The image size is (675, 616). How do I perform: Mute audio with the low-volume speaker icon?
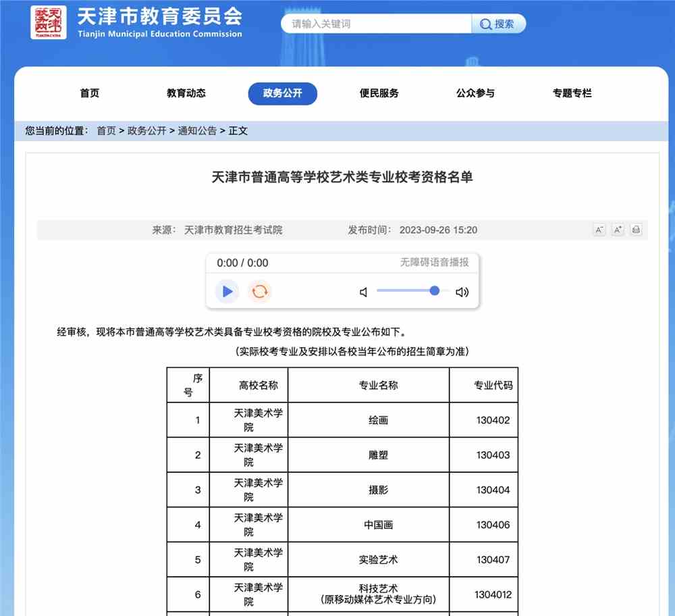(363, 292)
